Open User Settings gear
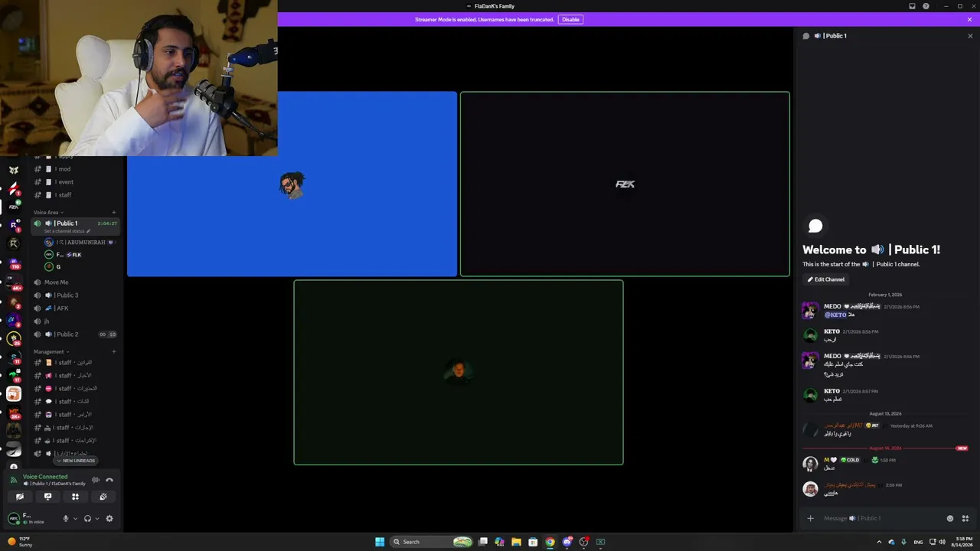 (x=109, y=518)
